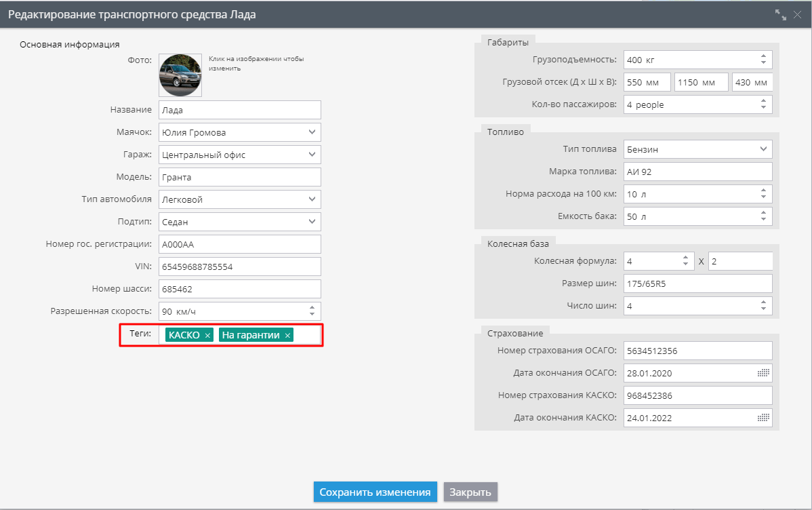Edit cargo bay length field 550 мм
This screenshot has width=812, height=510.
[x=647, y=82]
